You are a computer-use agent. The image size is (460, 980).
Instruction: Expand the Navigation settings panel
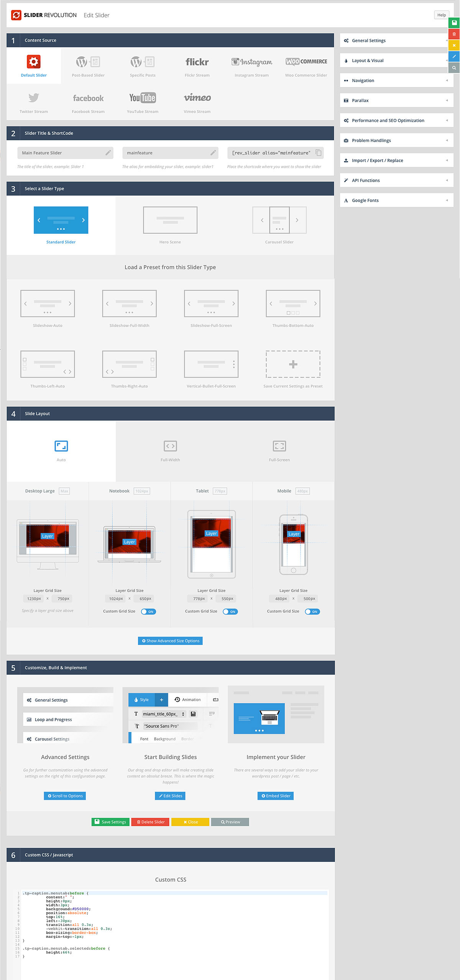tap(396, 81)
